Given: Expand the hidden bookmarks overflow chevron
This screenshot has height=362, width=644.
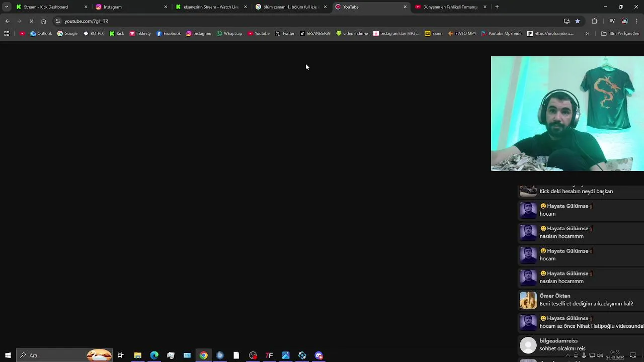Looking at the screenshot, I should [x=587, y=34].
